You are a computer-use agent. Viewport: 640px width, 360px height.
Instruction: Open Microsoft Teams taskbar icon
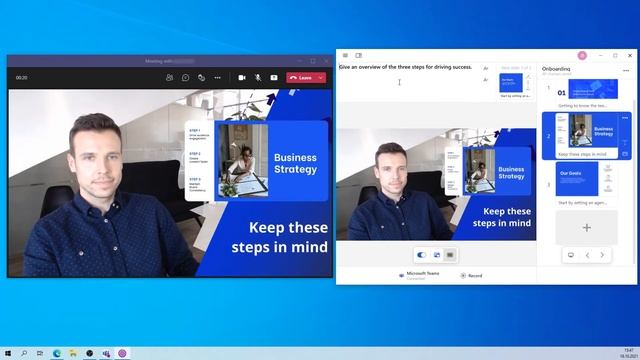point(106,353)
